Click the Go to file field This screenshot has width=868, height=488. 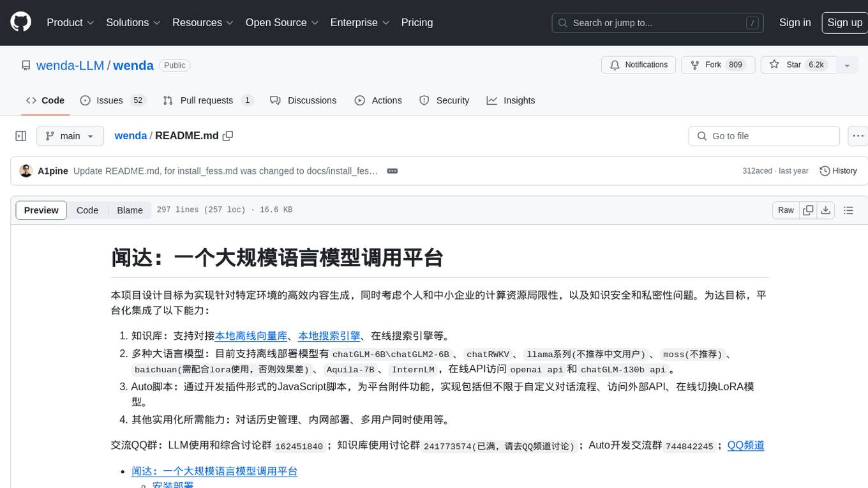click(x=764, y=136)
